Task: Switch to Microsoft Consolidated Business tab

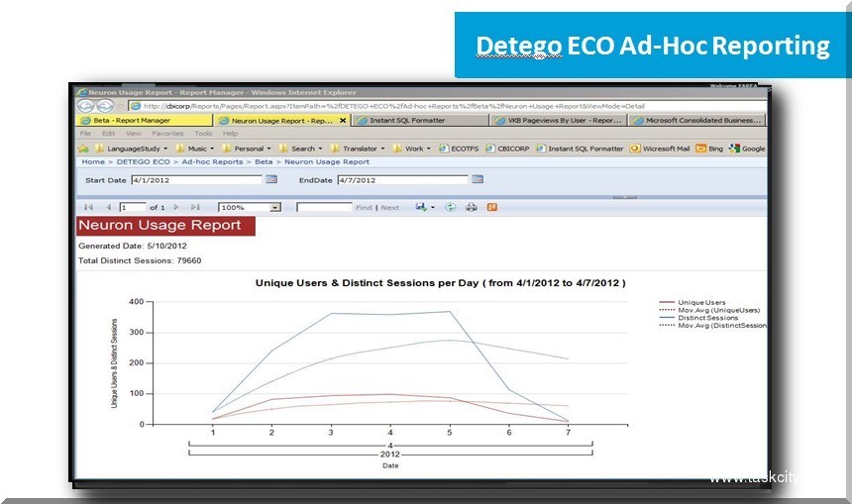Action: click(x=697, y=121)
